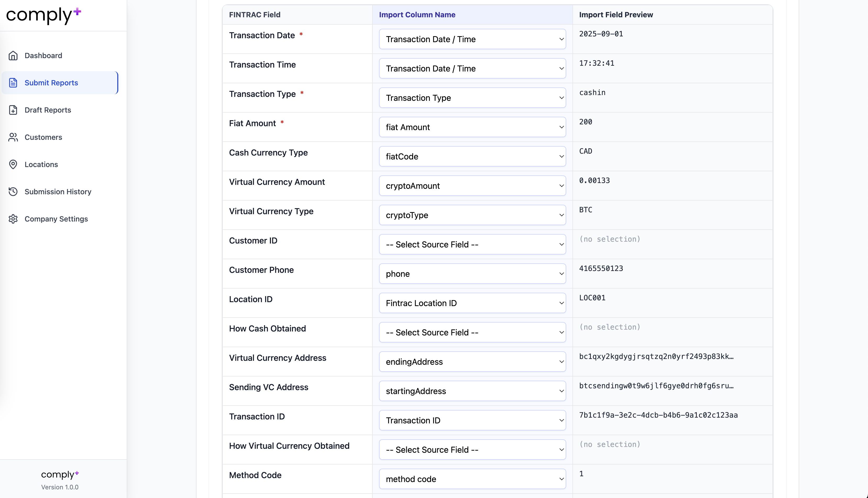Expand the fiatCode selector for Cash Currency Type
Viewport: 868px width, 498px height.
tap(472, 156)
